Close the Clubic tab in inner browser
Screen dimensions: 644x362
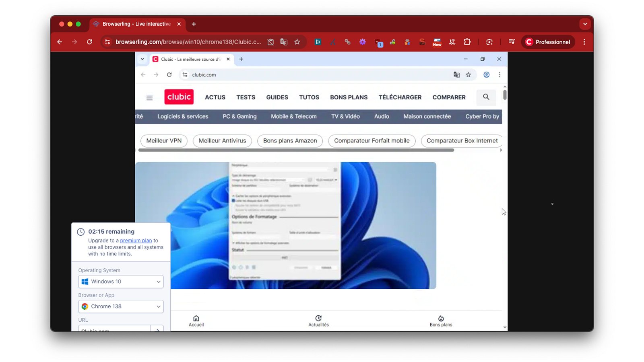tap(228, 59)
